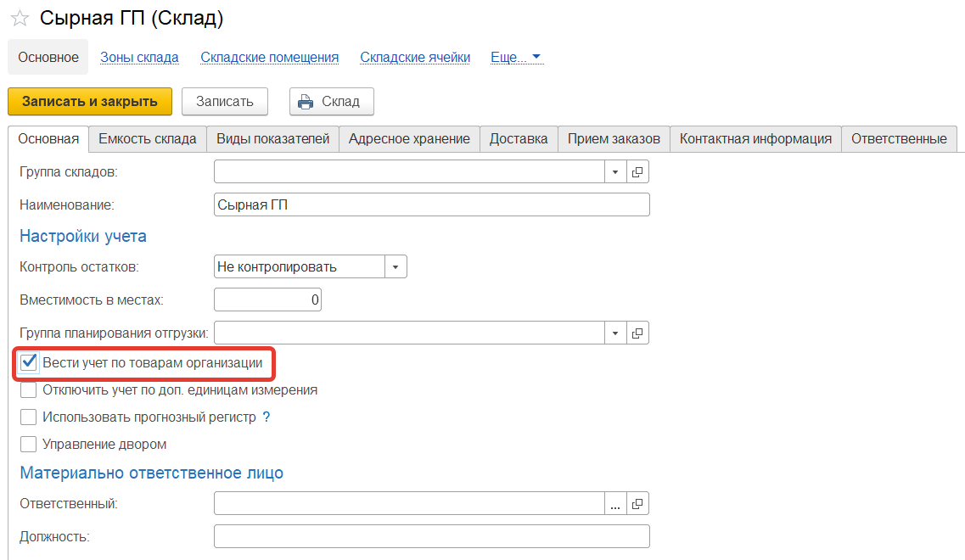
Task: Toggle Управление двором checkbox
Action: coord(29,444)
